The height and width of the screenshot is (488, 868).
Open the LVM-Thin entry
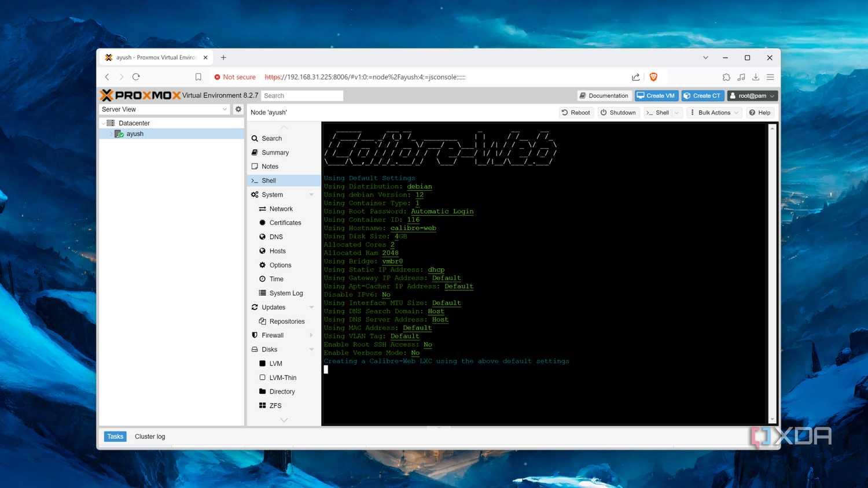point(284,378)
